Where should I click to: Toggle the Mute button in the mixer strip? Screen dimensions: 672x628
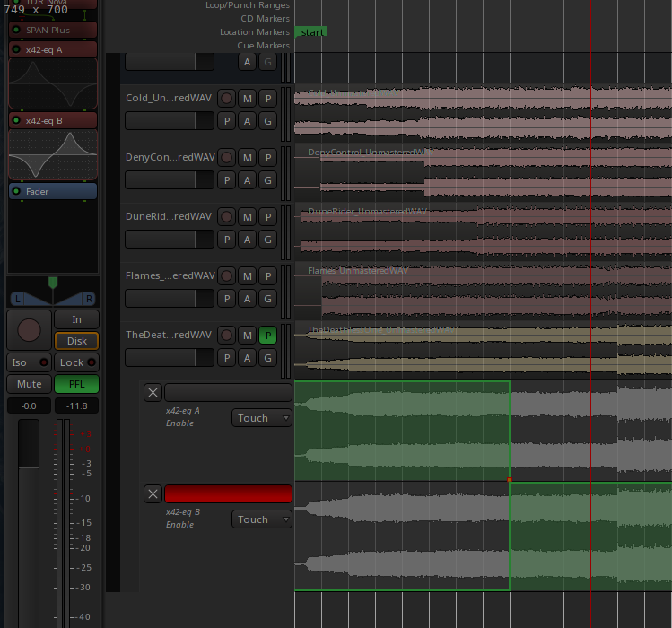tap(30, 384)
